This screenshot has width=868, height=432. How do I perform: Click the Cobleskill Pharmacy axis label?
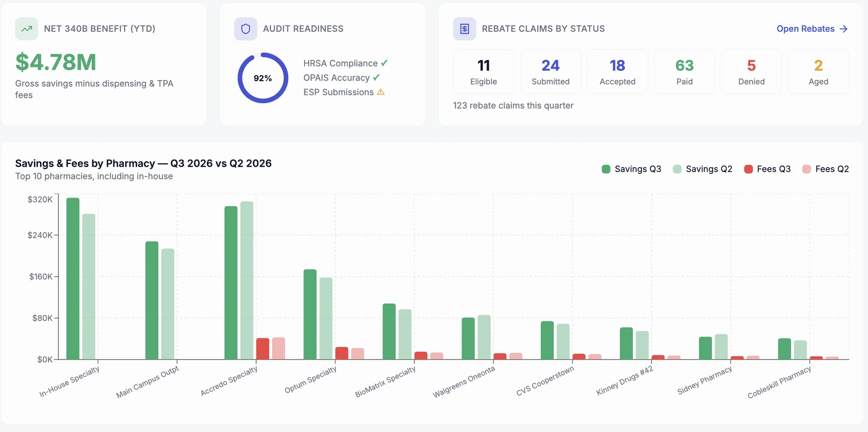coord(779,382)
